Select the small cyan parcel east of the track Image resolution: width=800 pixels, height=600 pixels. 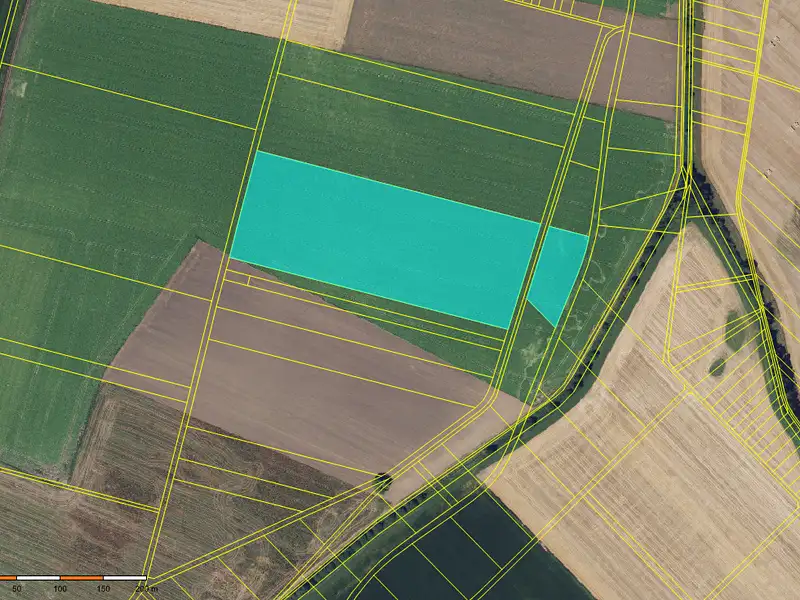coord(559,273)
